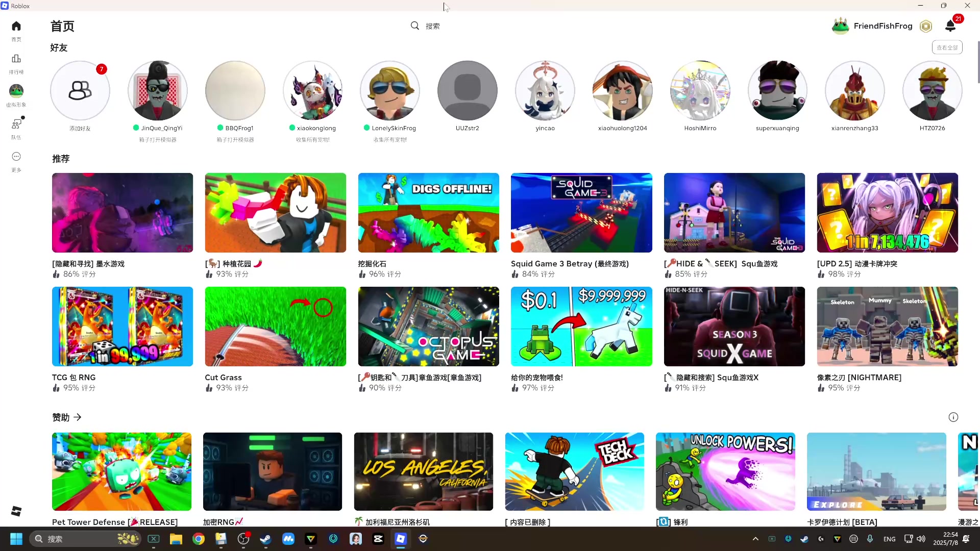Open friend JinQue_QingYi's avatar
Viewport: 980px width, 551px height.
tap(158, 91)
